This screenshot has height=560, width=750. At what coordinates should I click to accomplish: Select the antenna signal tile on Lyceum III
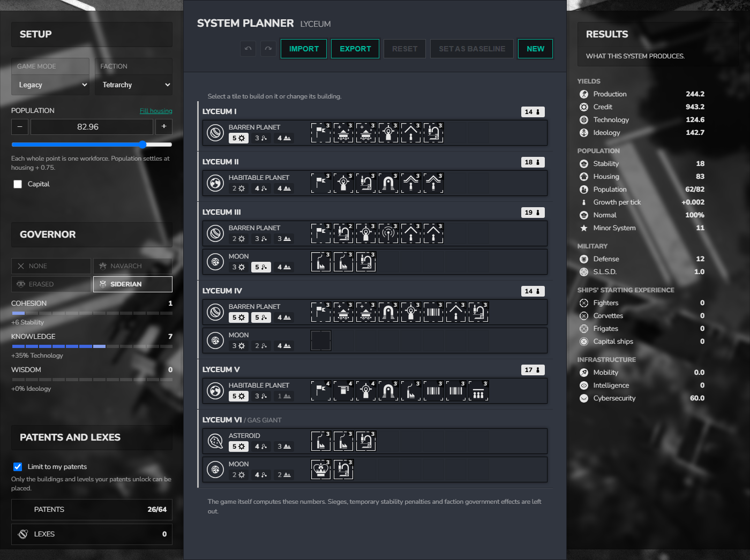pyautogui.click(x=388, y=233)
